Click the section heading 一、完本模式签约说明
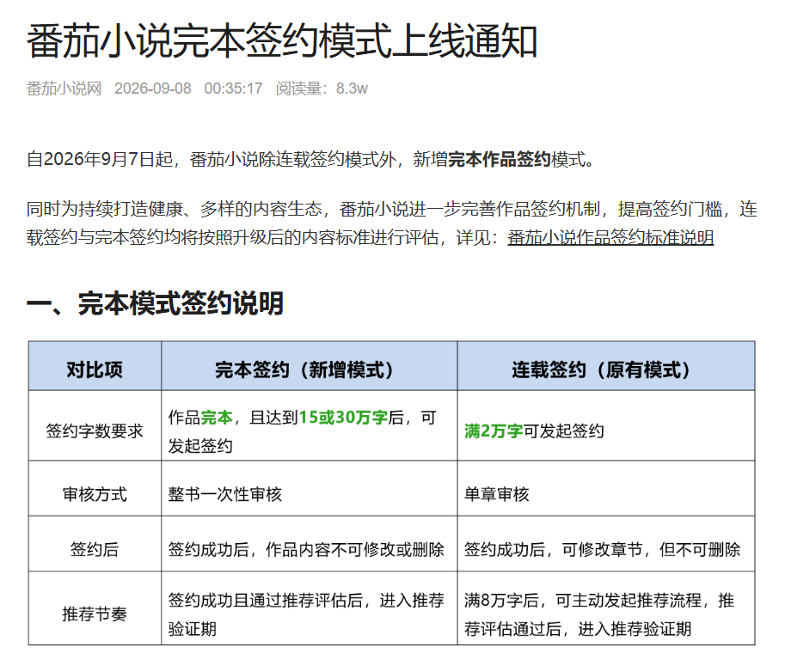The image size is (785, 672). 156,303
